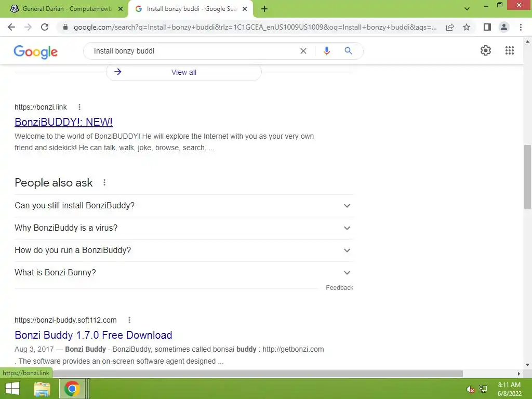This screenshot has width=532, height=399.
Task: Click the horizontal scrollbar thumb
Action: (258, 374)
